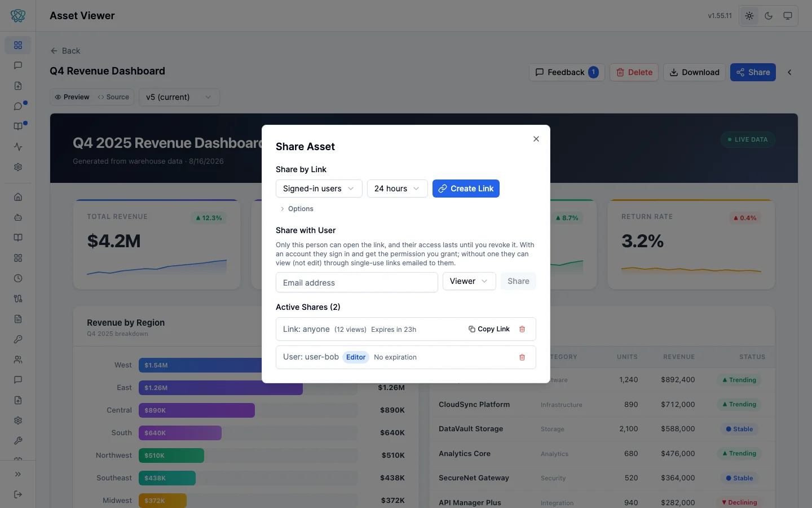812x508 pixels.
Task: Click the STATUS column header
Action: pos(752,357)
